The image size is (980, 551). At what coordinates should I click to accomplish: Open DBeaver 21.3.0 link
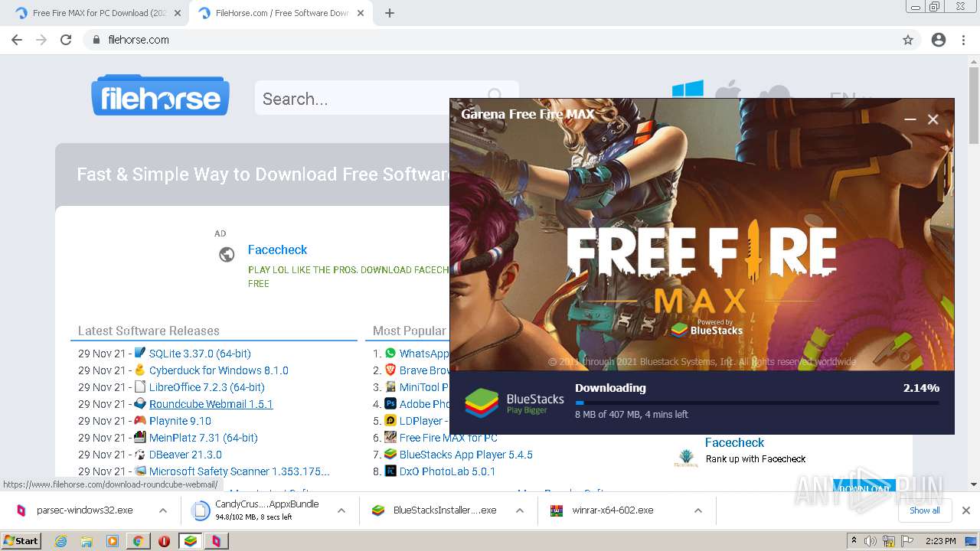185,455
